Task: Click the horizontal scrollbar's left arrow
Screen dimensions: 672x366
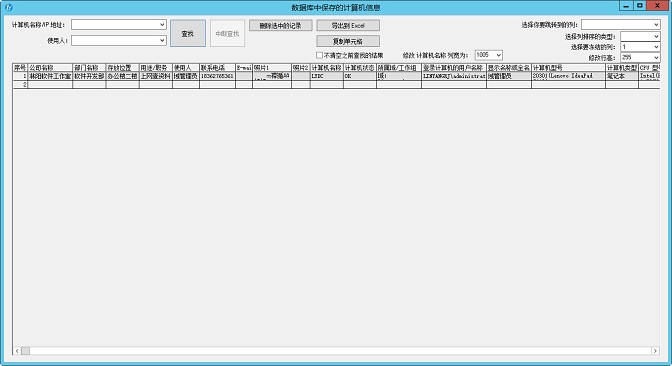Action: tap(17, 351)
